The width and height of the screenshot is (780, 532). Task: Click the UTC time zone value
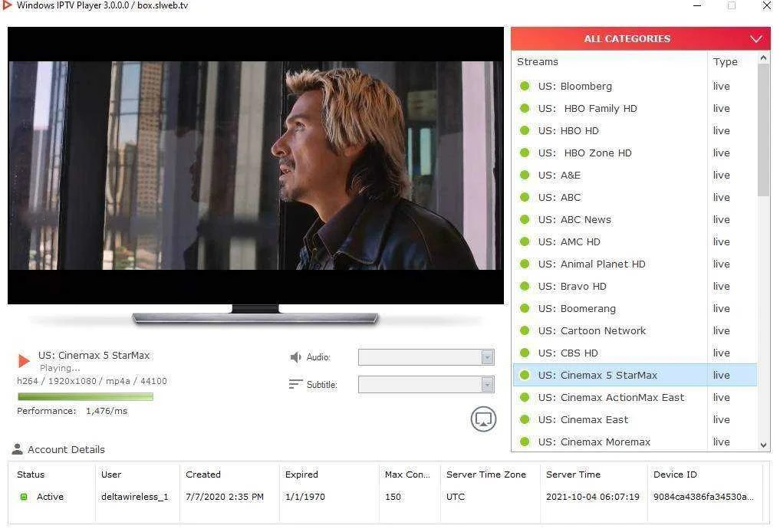(456, 497)
